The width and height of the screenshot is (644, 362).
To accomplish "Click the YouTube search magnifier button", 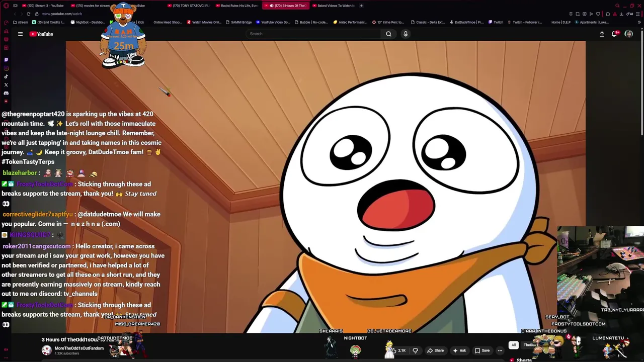I will pyautogui.click(x=388, y=34).
